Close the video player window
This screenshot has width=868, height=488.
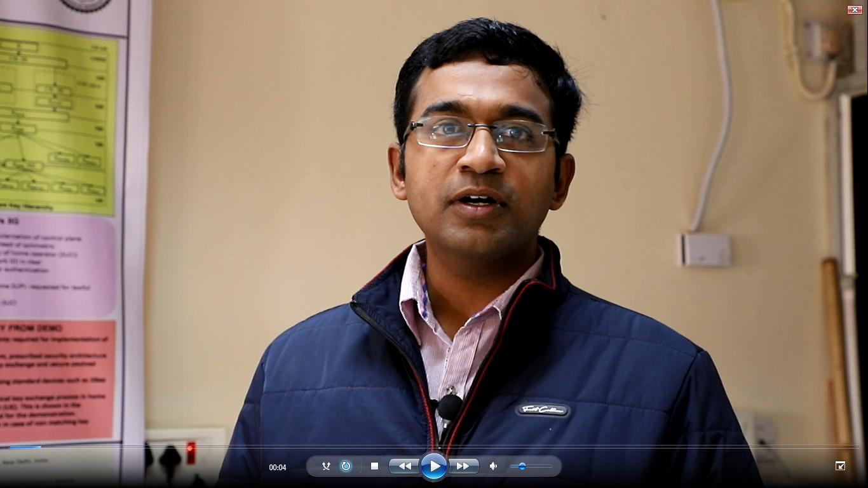point(855,10)
